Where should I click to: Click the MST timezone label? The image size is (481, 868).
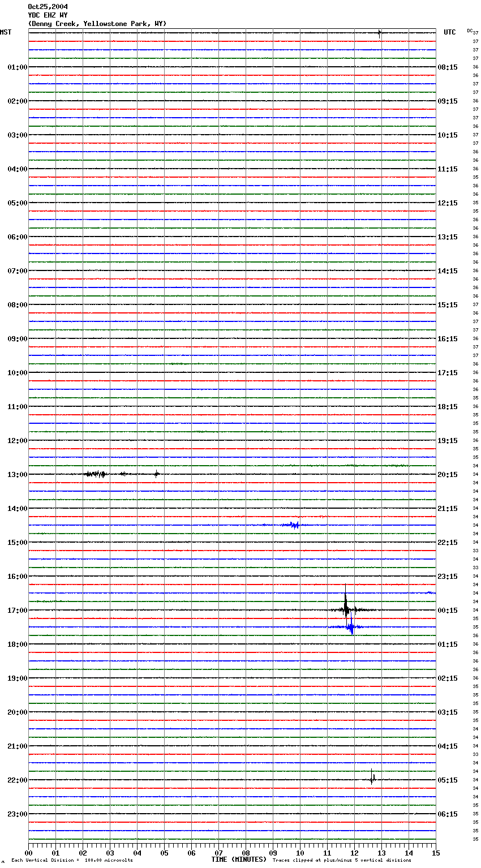(6, 32)
